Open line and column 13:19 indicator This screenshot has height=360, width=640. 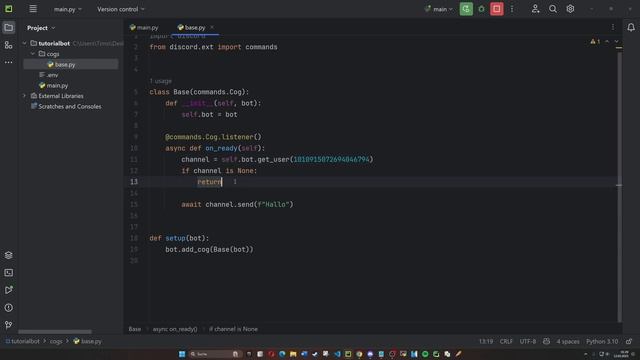486,341
